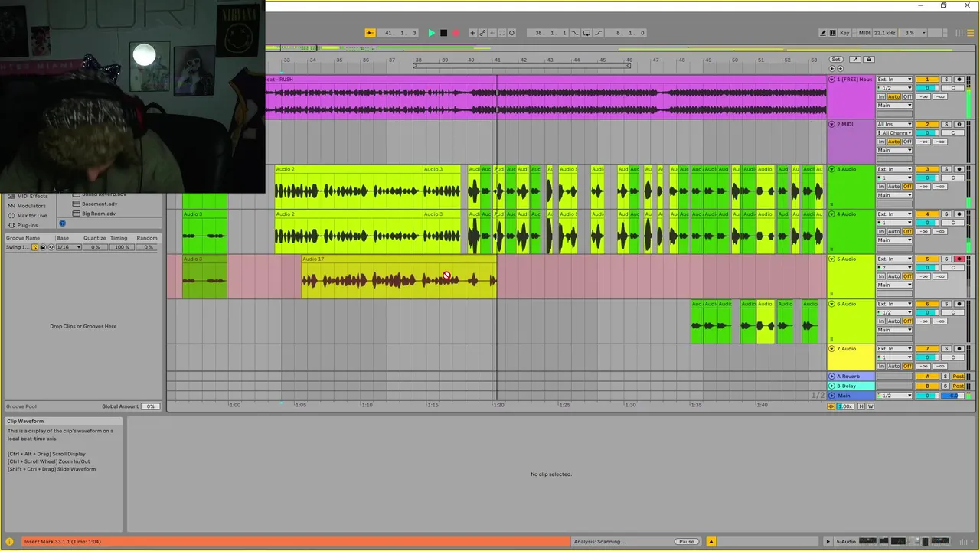Disarm recording on 5 Audio track
The width and height of the screenshot is (980, 551).
point(959,259)
